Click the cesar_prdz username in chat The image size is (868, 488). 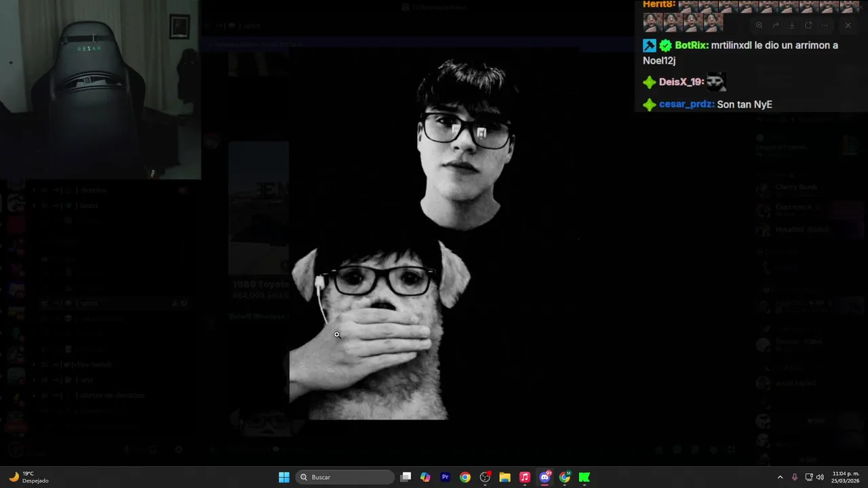coord(686,104)
